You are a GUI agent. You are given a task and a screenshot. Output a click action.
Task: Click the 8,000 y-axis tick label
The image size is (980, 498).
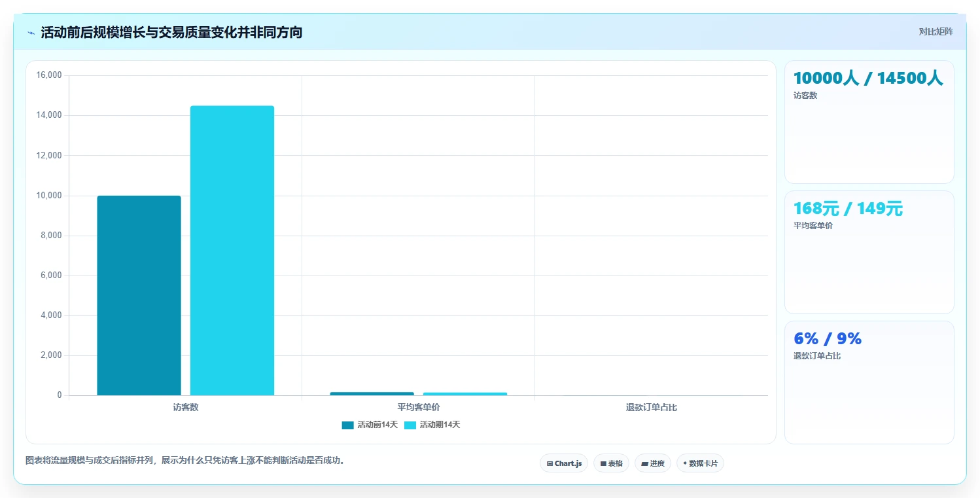click(50, 236)
